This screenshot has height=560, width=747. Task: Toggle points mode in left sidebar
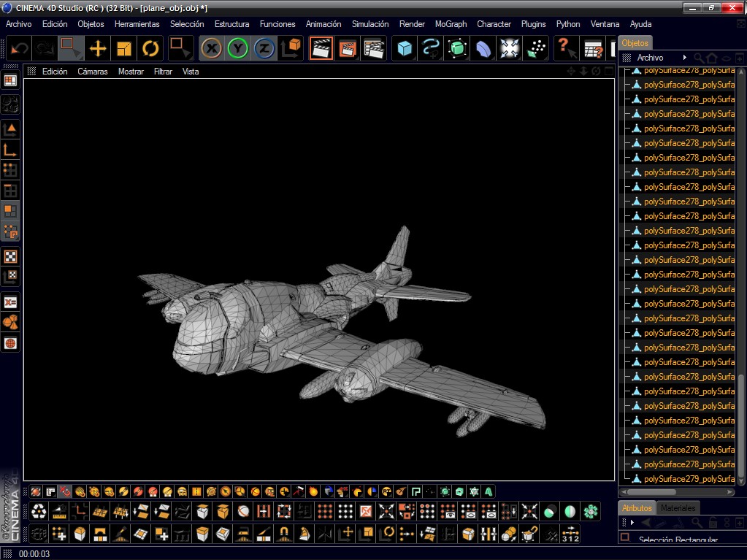tap(10, 170)
